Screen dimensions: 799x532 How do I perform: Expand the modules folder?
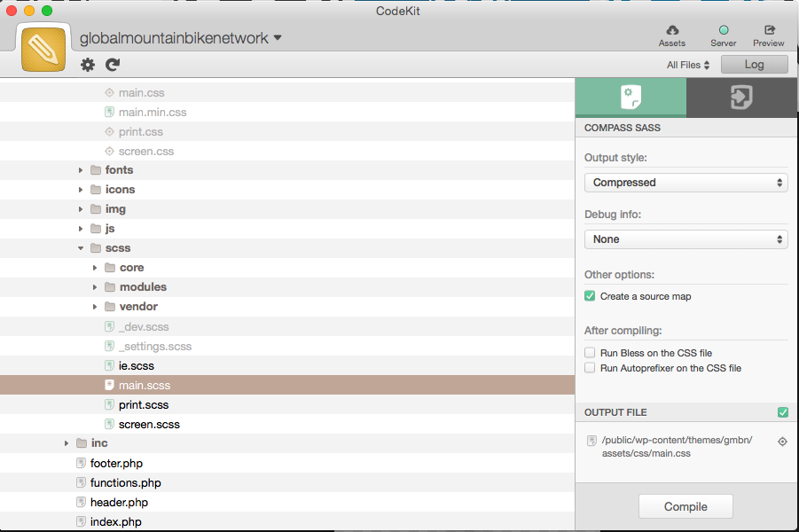coord(95,287)
